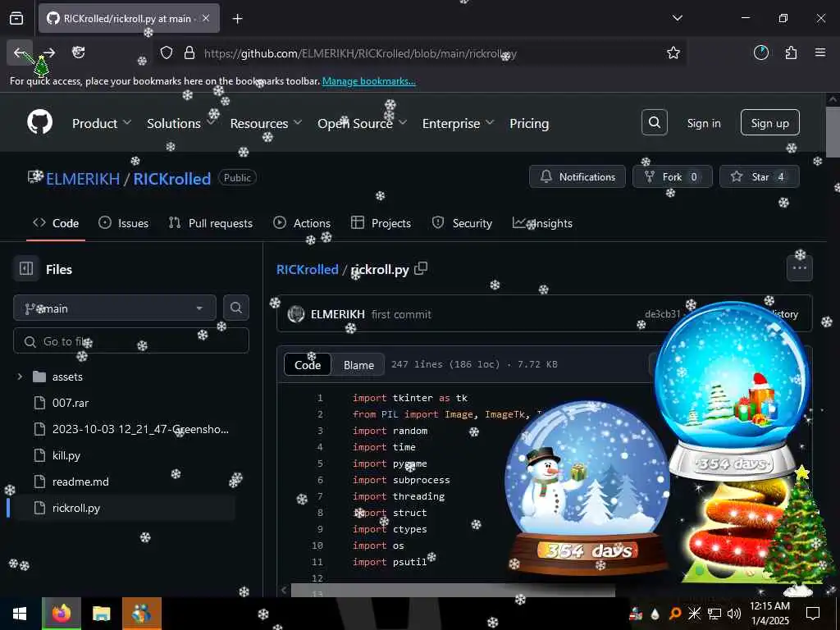
Task: Switch to the Security tab
Action: tap(462, 223)
